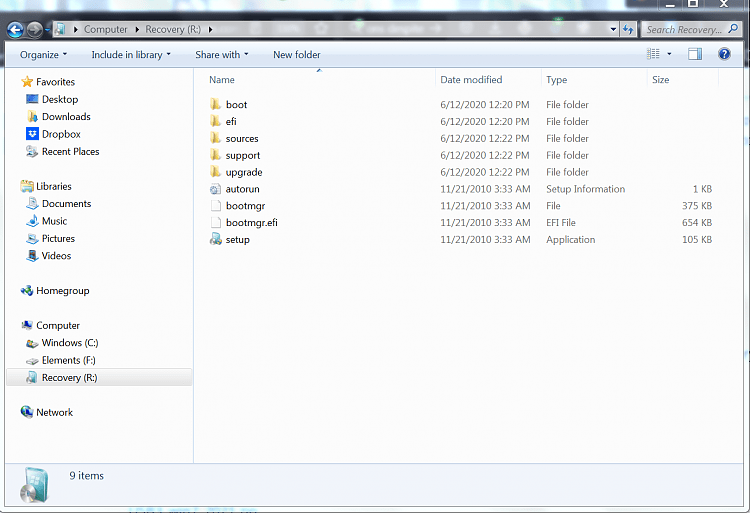Open Downloads in Favorites

[66, 117]
